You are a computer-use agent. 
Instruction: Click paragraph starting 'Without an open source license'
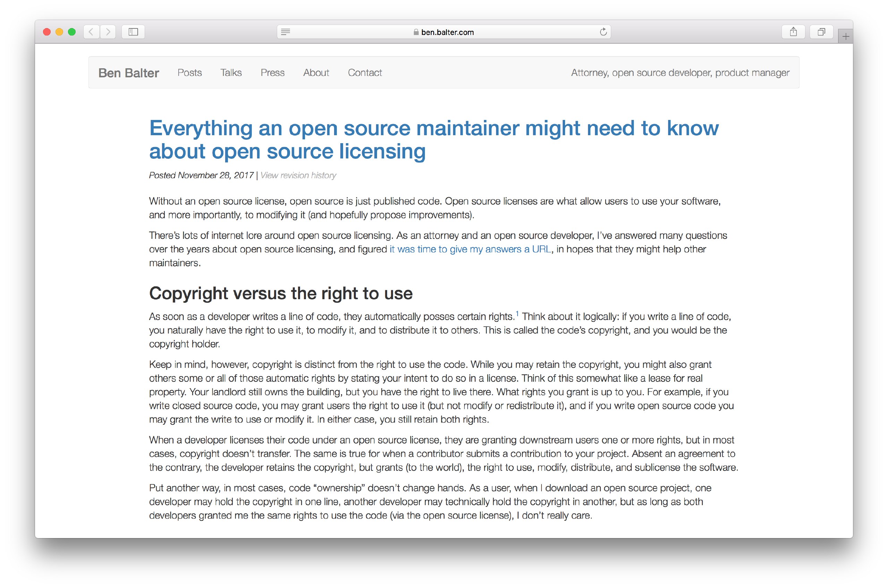pos(435,208)
